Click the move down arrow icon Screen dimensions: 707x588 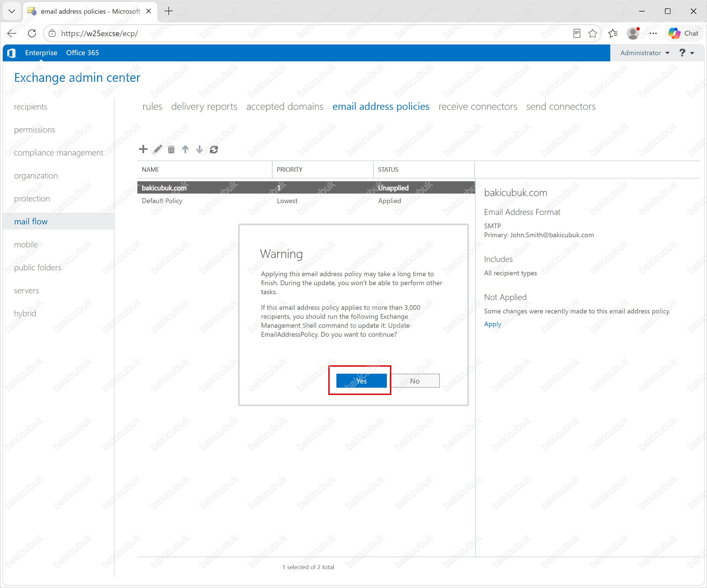tap(199, 149)
